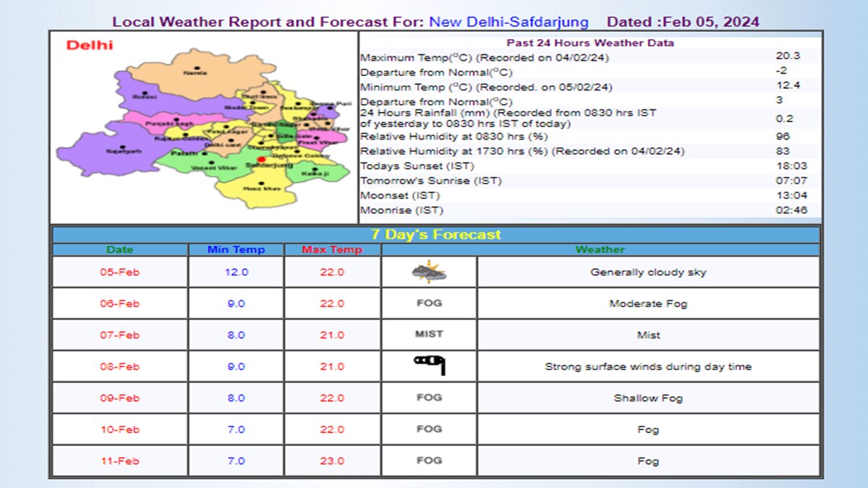This screenshot has height=488, width=868.
Task: Click the Moderate Fog forecast cell
Action: coord(647,304)
